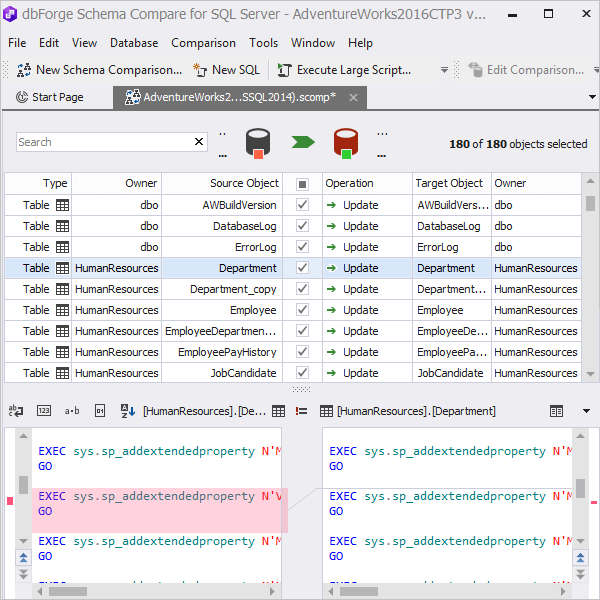Click table icon in the AWBuildVersion row
This screenshot has height=600, width=600.
(x=62, y=205)
